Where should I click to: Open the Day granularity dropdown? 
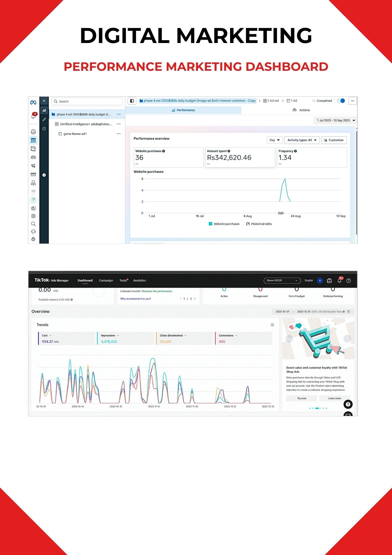click(274, 140)
